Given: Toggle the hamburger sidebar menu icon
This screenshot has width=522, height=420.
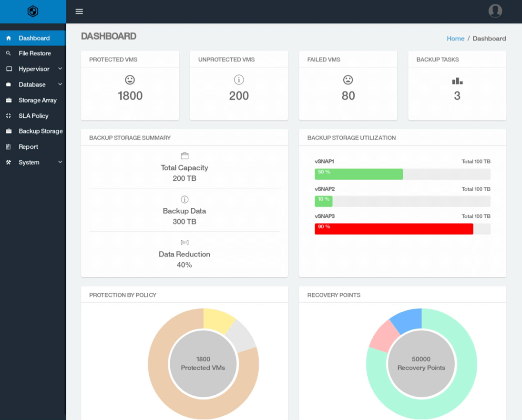Looking at the screenshot, I should click(79, 11).
